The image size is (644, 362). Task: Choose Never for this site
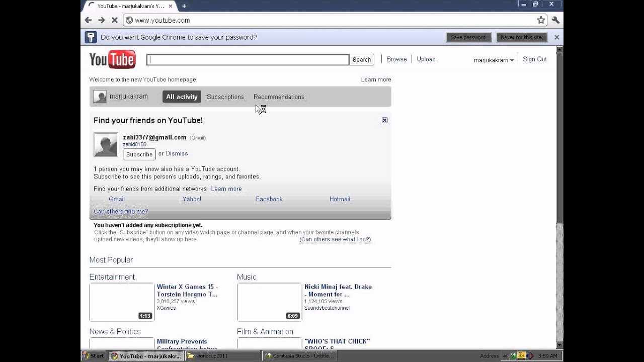coord(521,37)
